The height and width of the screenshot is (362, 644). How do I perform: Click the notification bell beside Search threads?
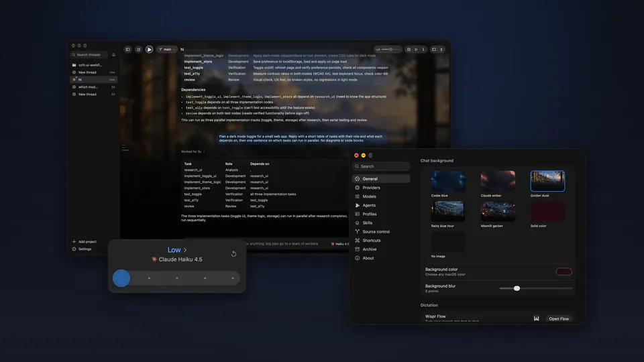(x=114, y=54)
